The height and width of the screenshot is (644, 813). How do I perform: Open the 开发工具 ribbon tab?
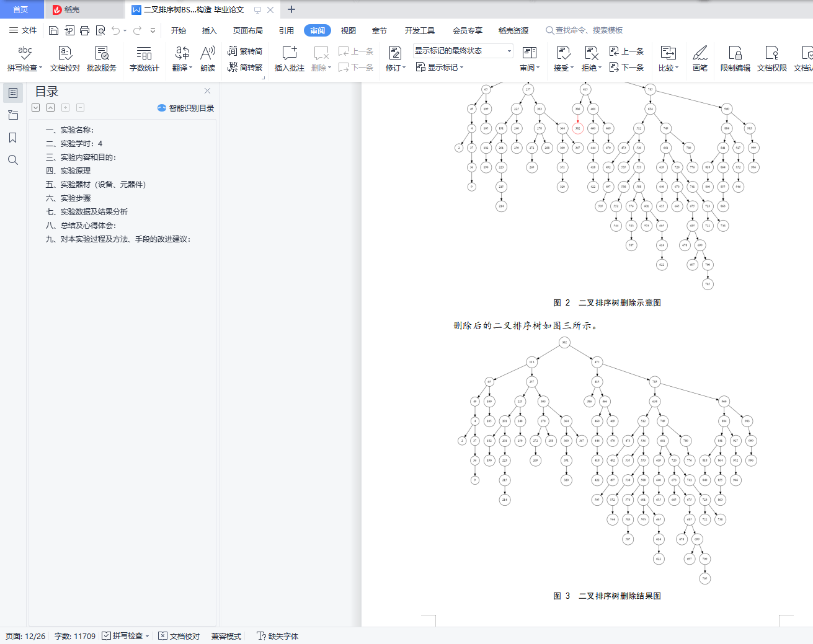tap(420, 30)
